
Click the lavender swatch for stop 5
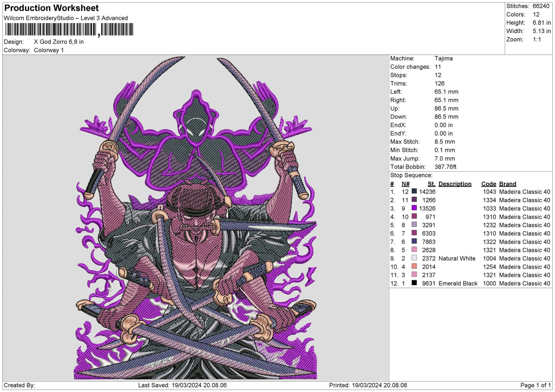414,225
